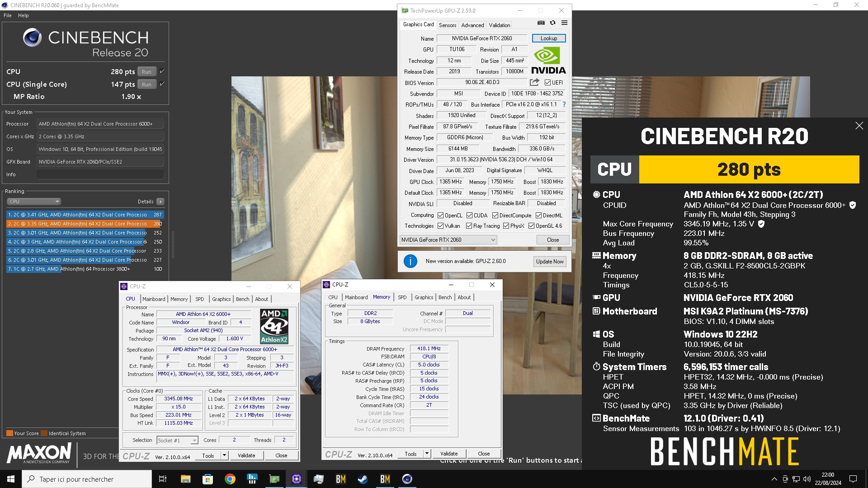Toggle the OpenGL 4.6 checkbox
The height and width of the screenshot is (488, 868).
(531, 226)
